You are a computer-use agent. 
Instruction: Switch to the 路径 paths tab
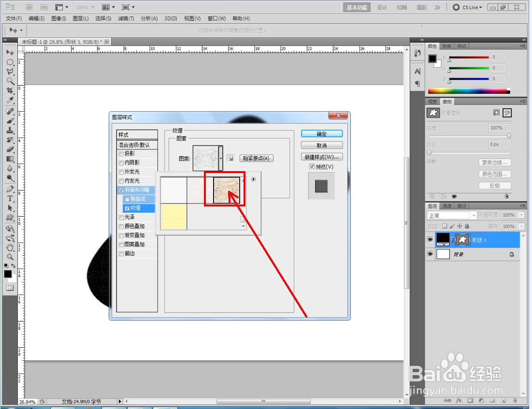[462, 206]
